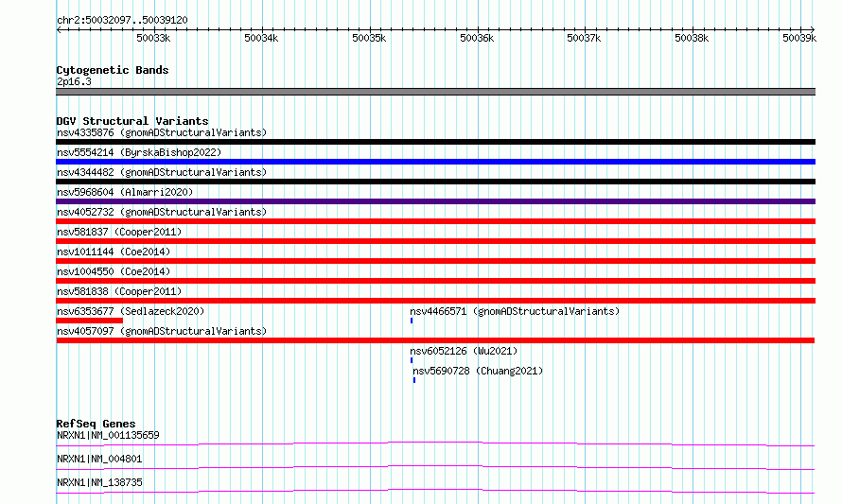Select the red bar below nsv1004550
Image resolution: width=842 pixels, height=504 pixels.
click(x=435, y=281)
